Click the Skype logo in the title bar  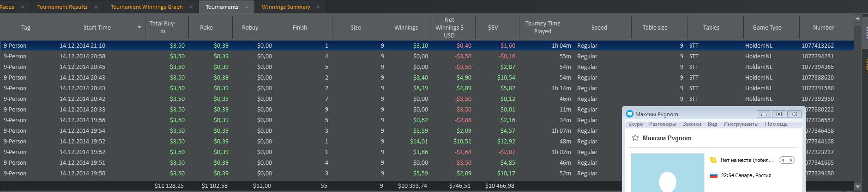[630, 114]
